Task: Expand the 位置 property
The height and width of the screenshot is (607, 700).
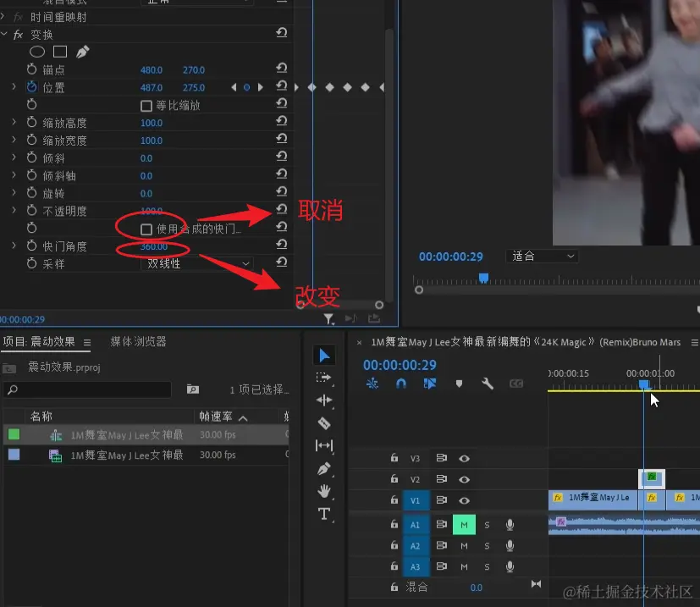Action: 14,86
